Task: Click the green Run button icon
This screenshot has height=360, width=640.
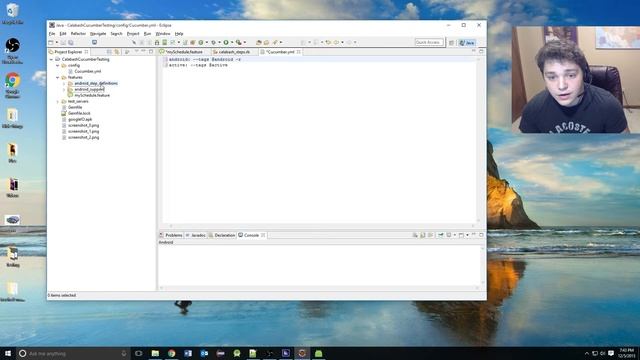Action: coord(226,42)
